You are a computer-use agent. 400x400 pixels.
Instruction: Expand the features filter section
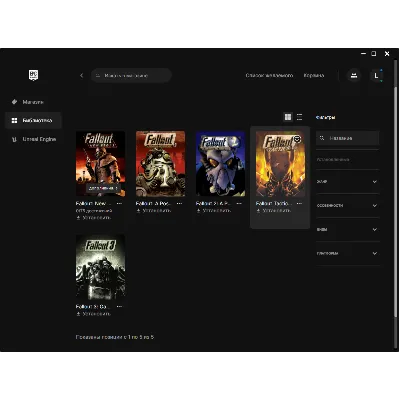tap(347, 206)
